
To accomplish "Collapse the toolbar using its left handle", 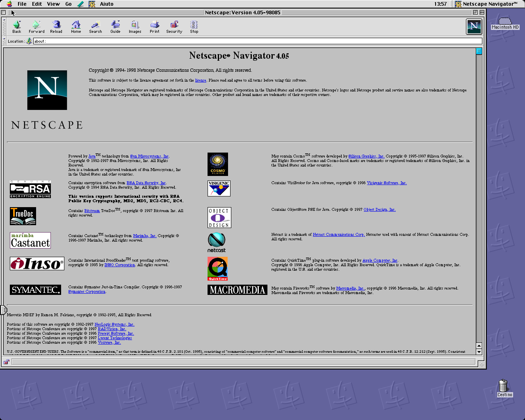I will click(x=5, y=27).
